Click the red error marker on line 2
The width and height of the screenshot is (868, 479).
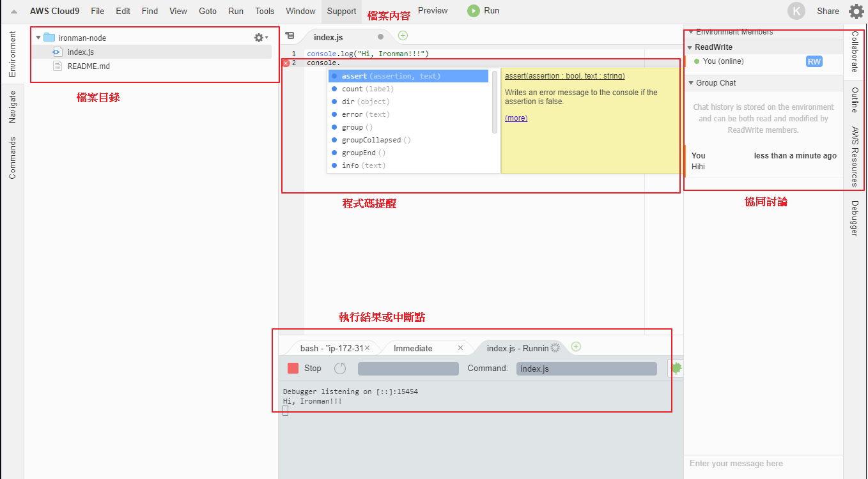286,63
